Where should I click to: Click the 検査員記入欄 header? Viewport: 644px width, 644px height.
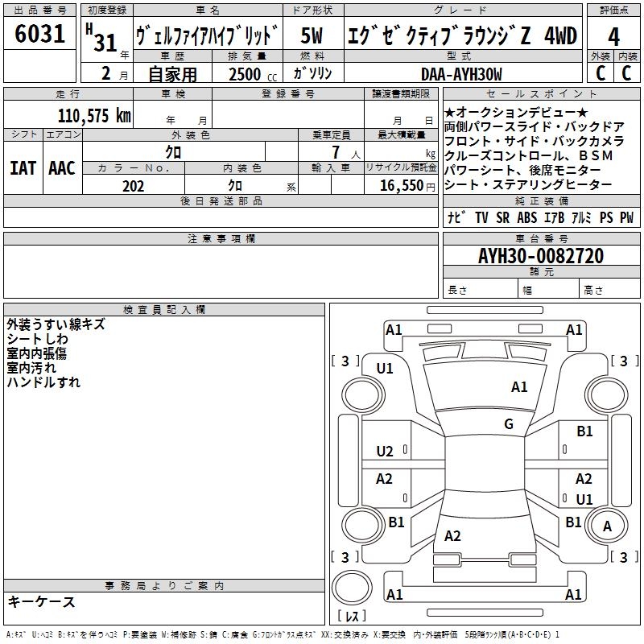pos(164,310)
